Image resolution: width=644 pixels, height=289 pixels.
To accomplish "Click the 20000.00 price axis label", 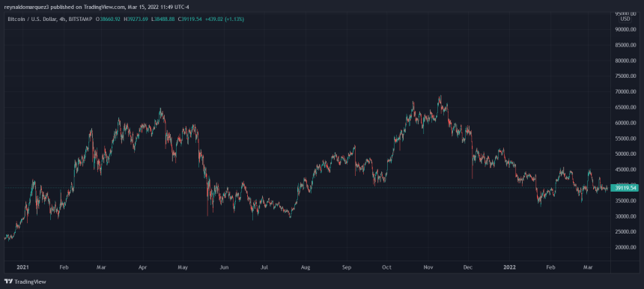I will [625, 248].
